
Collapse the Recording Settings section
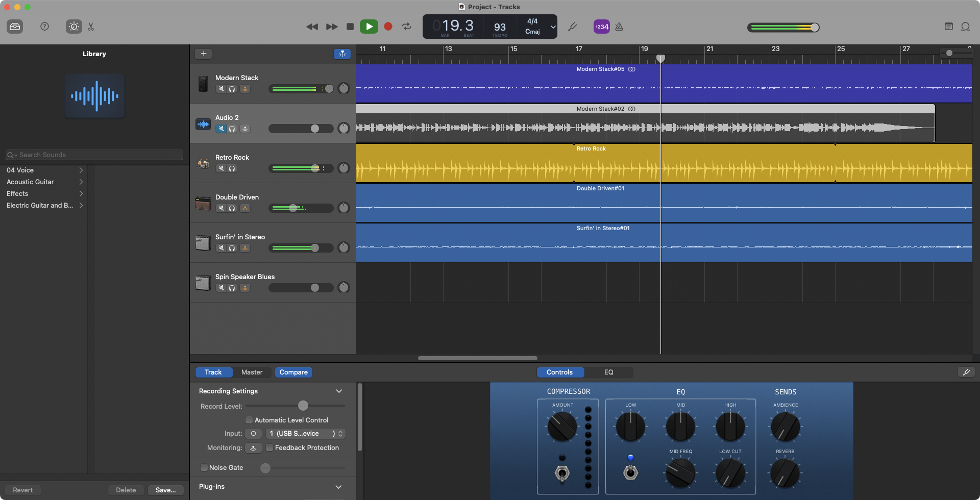(x=339, y=391)
